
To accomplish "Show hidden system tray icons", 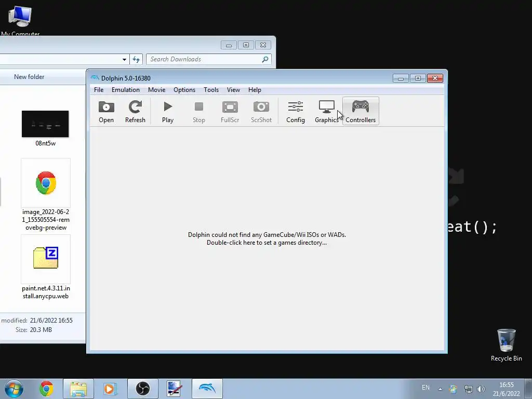I will (440, 389).
